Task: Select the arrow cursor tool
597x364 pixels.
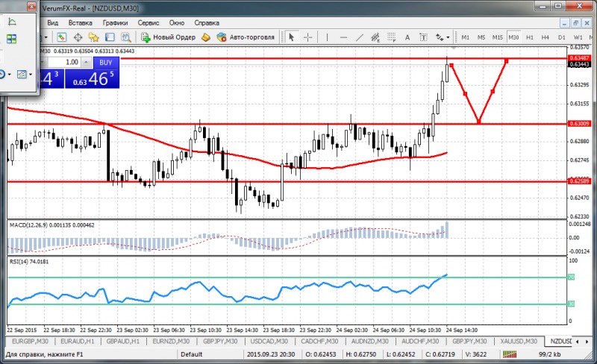Action: click(x=292, y=37)
